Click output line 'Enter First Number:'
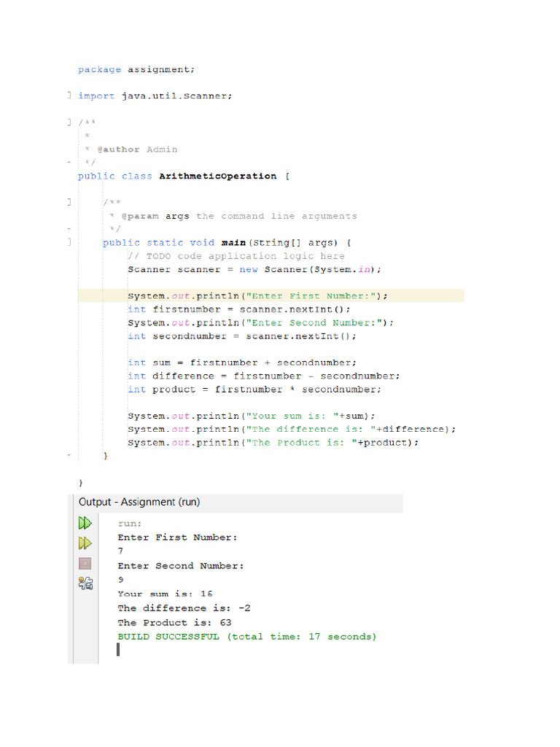This screenshot has width=560, height=747. pyautogui.click(x=177, y=538)
